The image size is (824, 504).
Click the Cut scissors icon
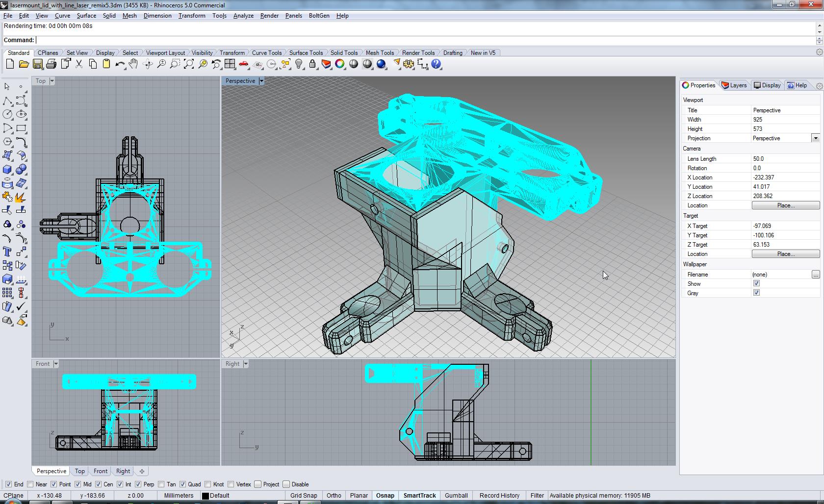click(78, 64)
